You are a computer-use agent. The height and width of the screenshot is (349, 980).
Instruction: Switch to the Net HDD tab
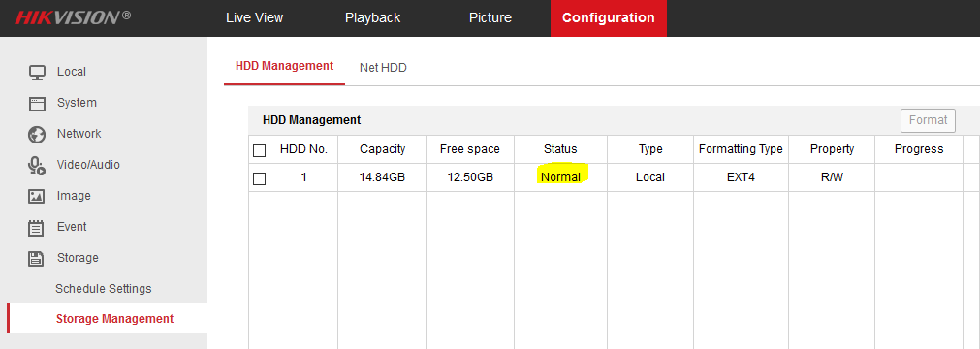coord(383,68)
